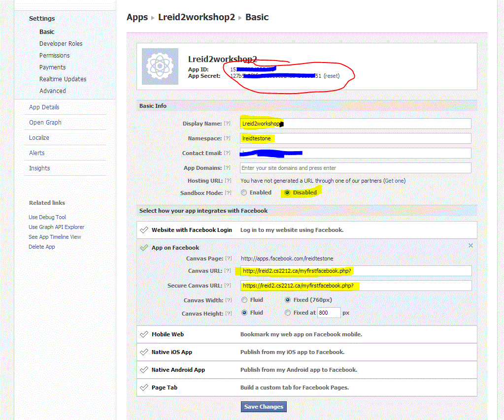Open help tooltip for Canvas Height
Screen dimensions: 504x420
coord(229,313)
